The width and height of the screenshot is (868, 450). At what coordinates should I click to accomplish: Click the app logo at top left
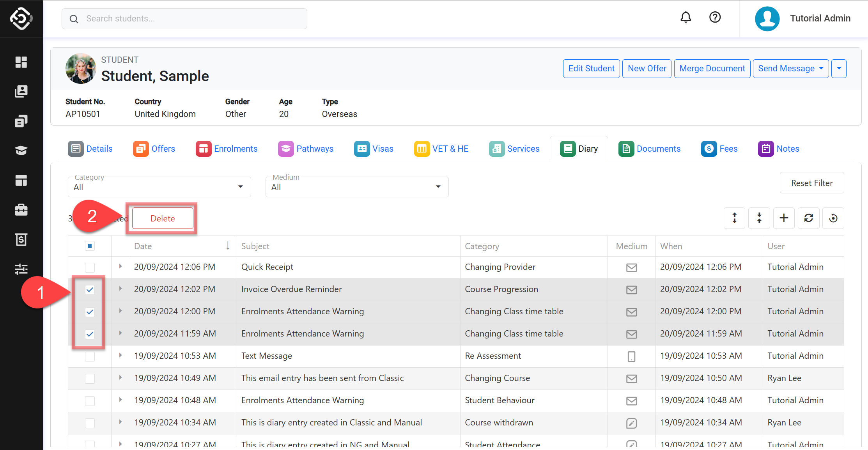[21, 18]
